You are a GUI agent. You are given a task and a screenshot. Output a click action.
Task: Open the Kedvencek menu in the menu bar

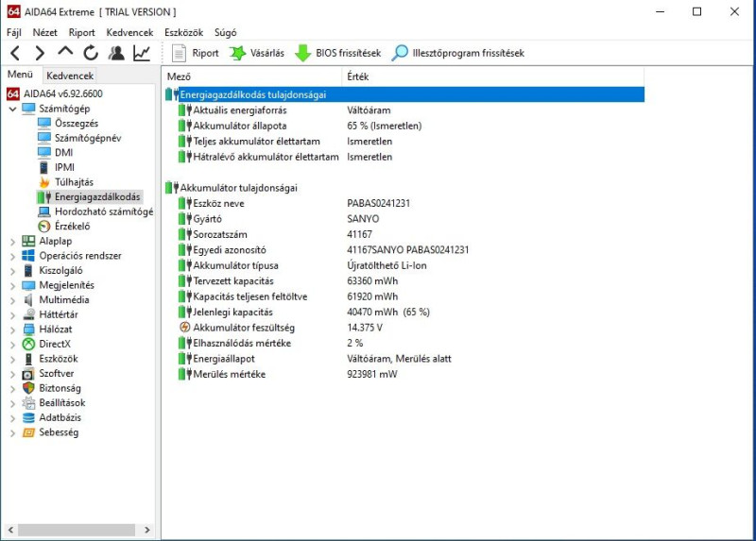click(129, 32)
